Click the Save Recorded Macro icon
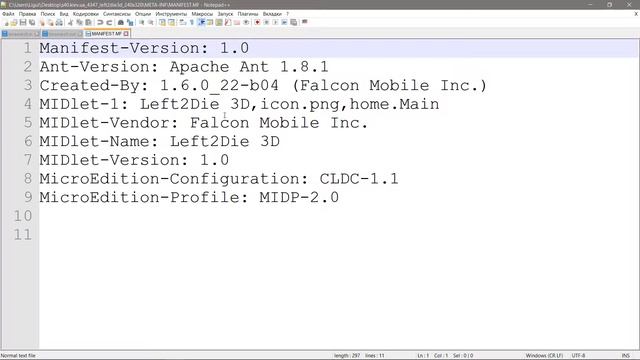The height and width of the screenshot is (360, 640). click(x=293, y=22)
